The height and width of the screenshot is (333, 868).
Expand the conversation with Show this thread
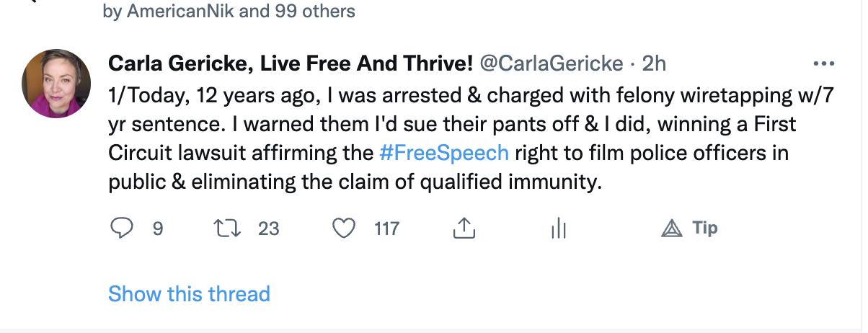pyautogui.click(x=189, y=294)
